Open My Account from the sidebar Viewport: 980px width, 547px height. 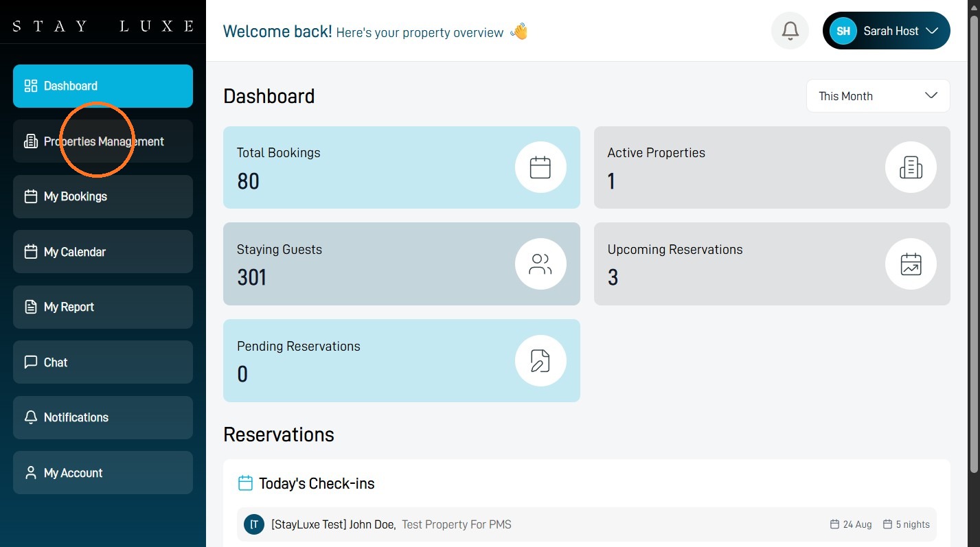click(103, 473)
